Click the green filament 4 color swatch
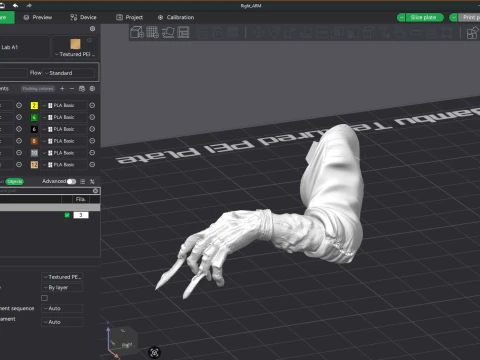The image size is (480, 360). tap(34, 117)
